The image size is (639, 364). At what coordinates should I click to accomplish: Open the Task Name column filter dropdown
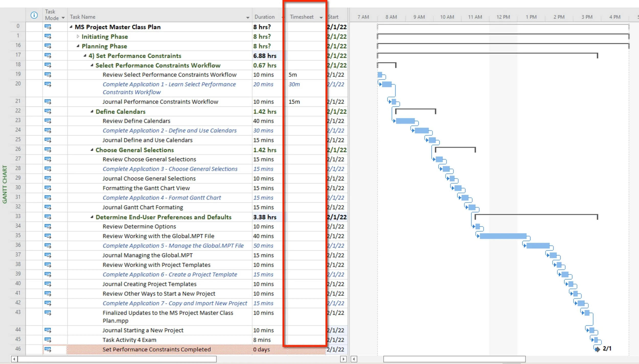coord(247,17)
